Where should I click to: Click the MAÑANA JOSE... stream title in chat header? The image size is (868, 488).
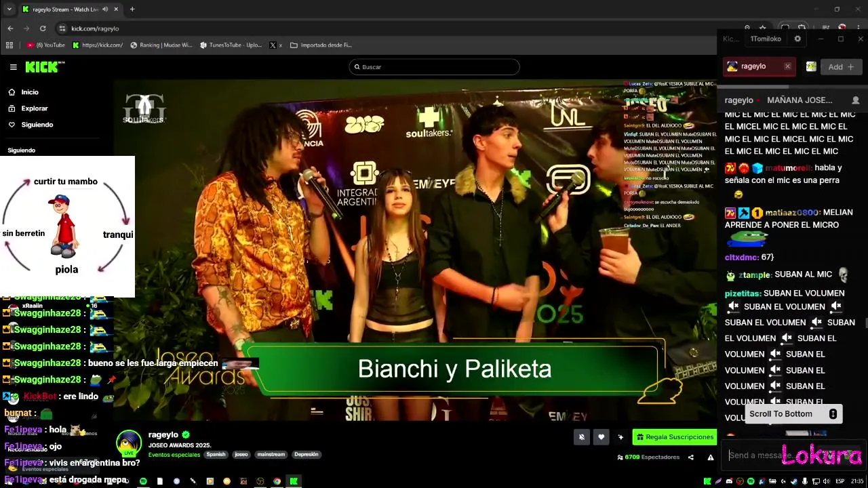coord(800,100)
